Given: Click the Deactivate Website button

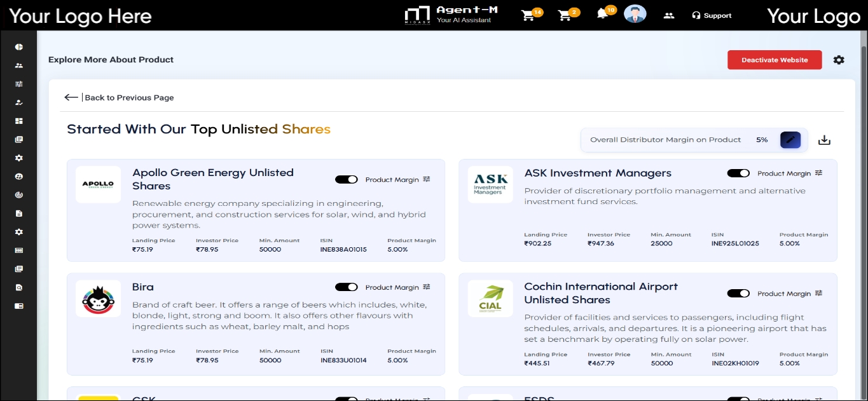Looking at the screenshot, I should pos(775,60).
